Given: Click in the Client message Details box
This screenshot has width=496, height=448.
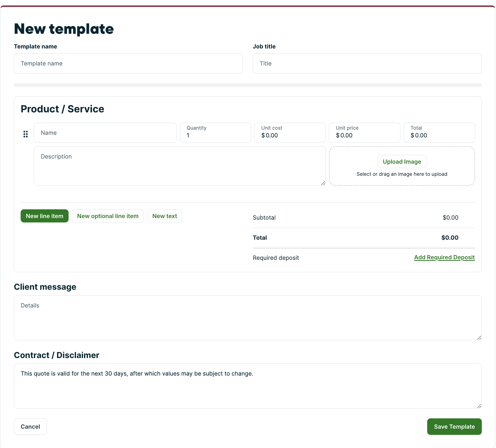Looking at the screenshot, I should pyautogui.click(x=247, y=318).
